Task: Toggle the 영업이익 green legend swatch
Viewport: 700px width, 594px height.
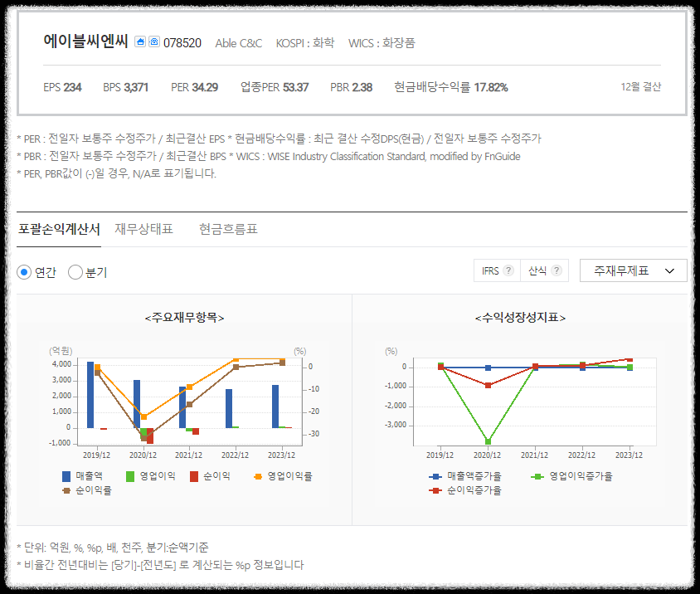Action: (130, 476)
